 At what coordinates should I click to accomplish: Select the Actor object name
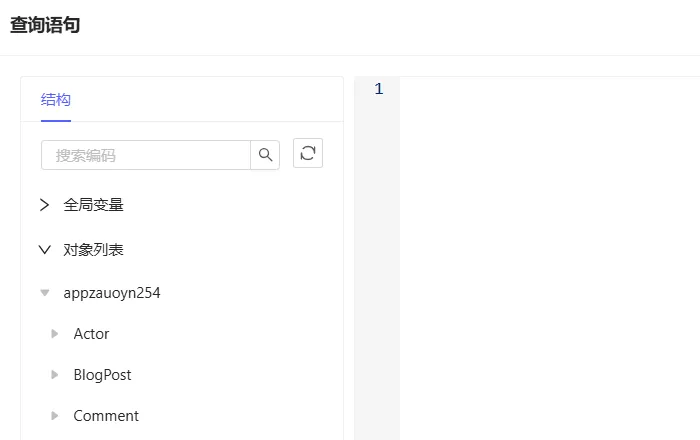coord(91,334)
